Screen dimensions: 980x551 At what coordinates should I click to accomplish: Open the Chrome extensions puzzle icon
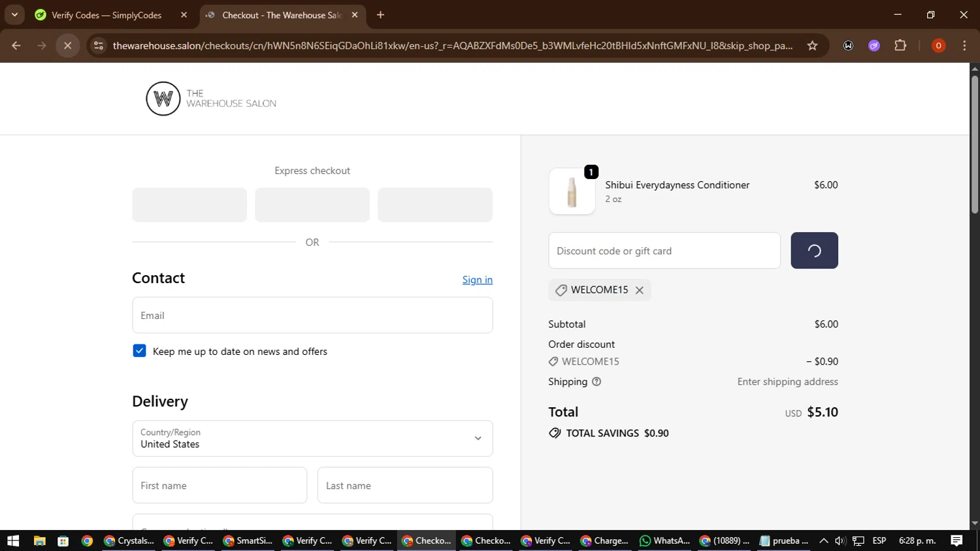[x=900, y=46]
